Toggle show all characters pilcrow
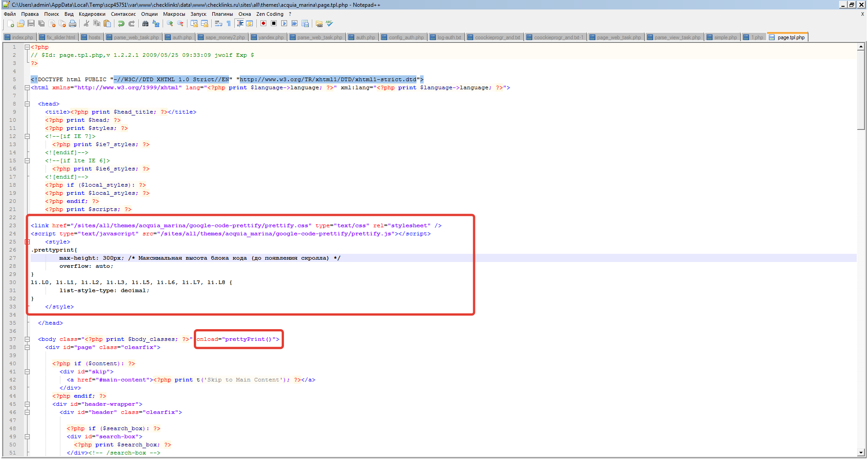The width and height of the screenshot is (868, 459). [x=228, y=24]
